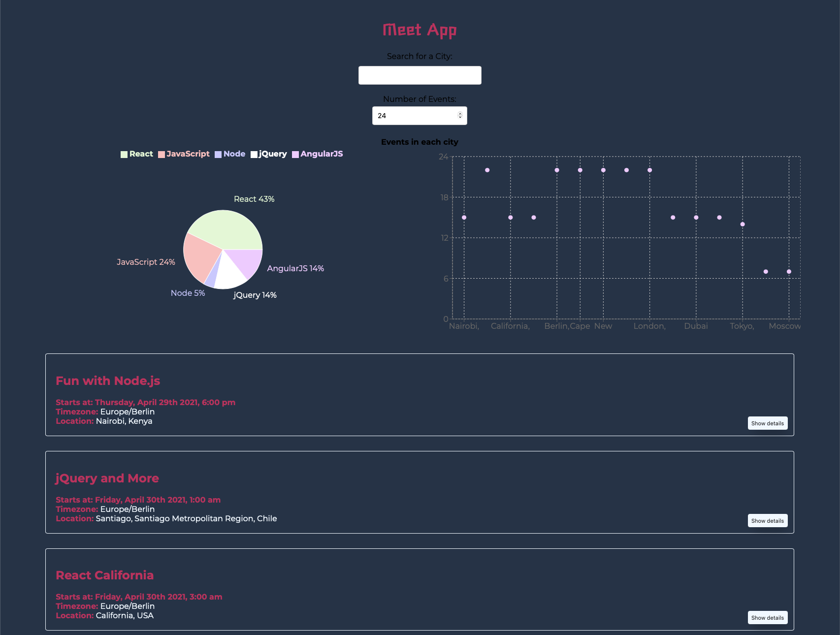
Task: Click the Number of Events stepper arrows
Action: click(x=460, y=116)
